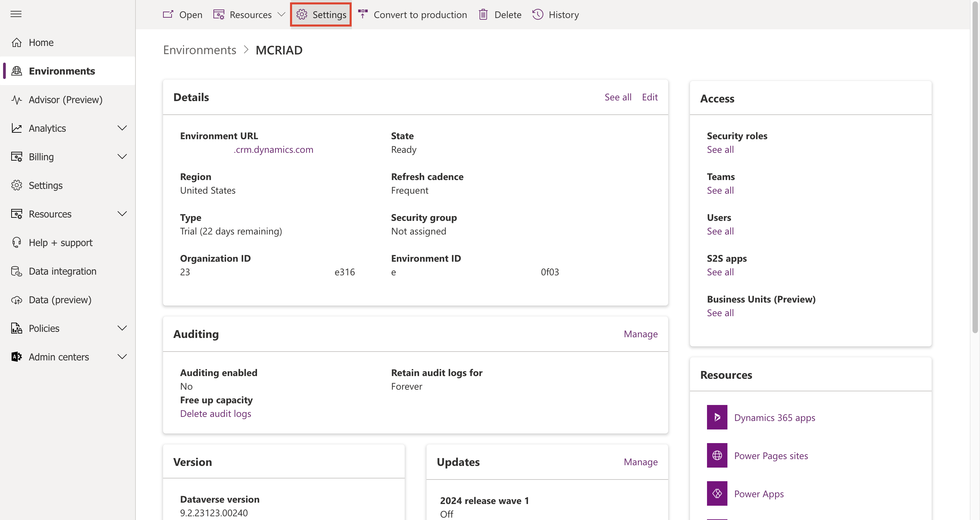Open Power Apps resource link

point(759,493)
